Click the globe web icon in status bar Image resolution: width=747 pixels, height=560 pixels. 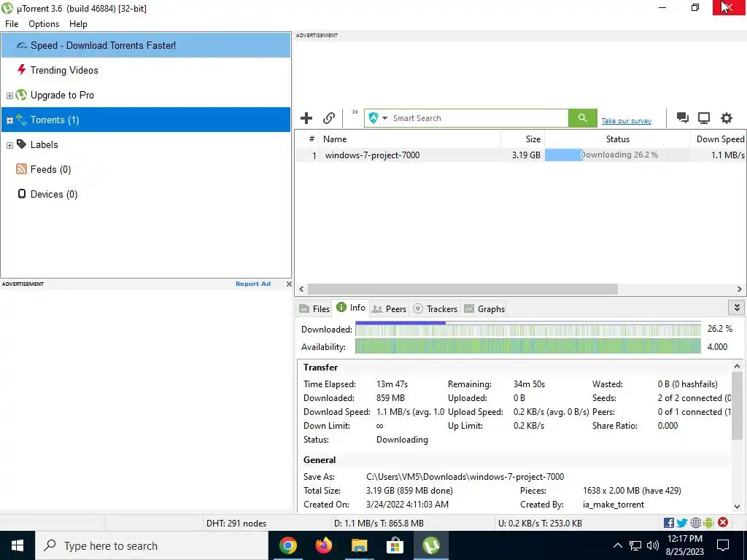[x=695, y=523]
